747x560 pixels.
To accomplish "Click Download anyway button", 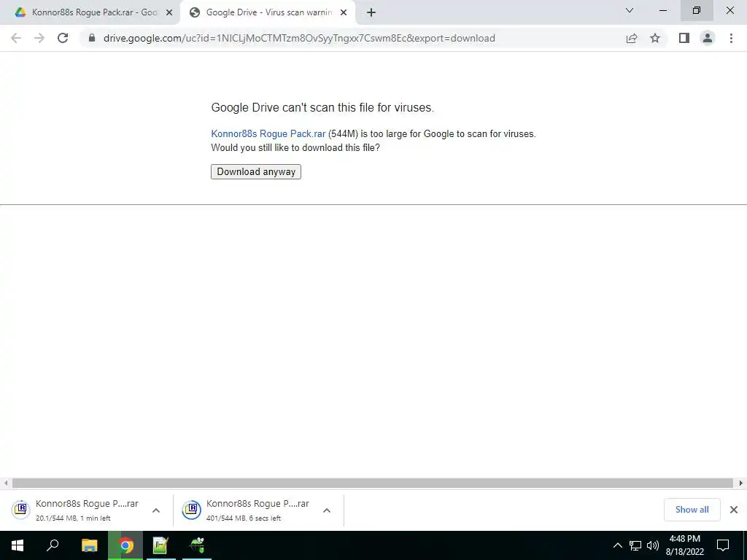I will click(x=256, y=171).
